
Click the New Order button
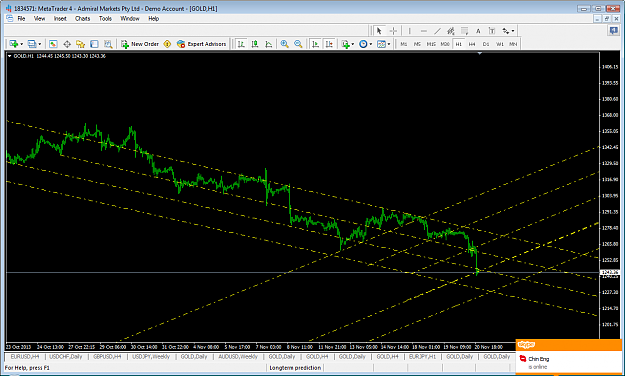140,44
